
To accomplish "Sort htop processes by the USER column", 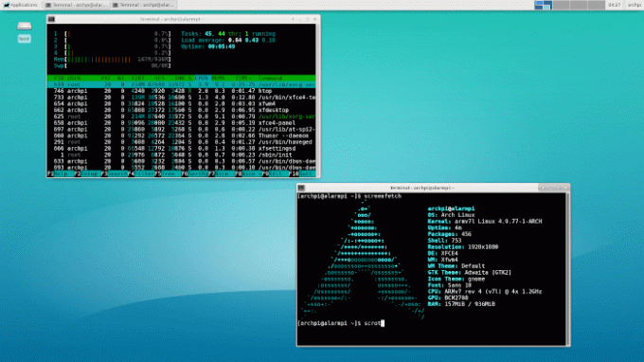I will point(74,78).
